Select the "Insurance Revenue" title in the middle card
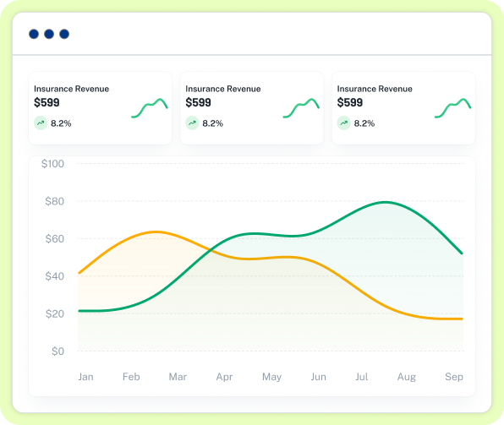Screen dimensions: 504x425 coord(223,89)
